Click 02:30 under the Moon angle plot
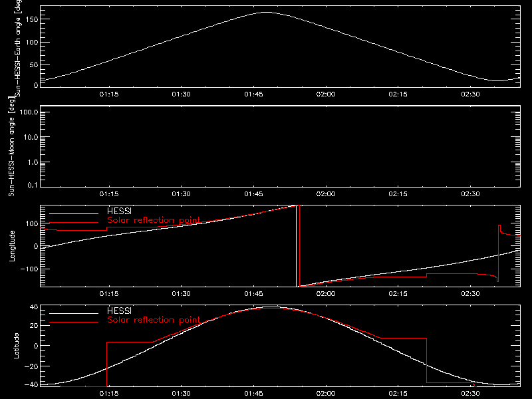 coord(470,194)
